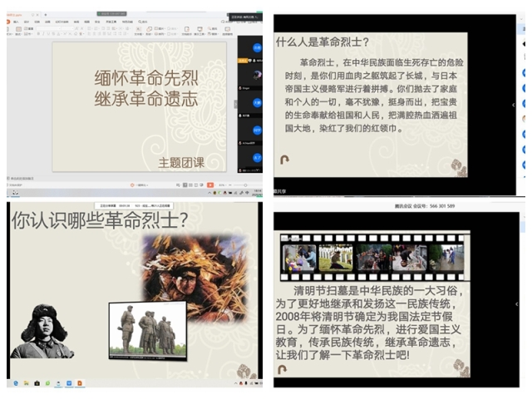Switch to the 切换 ribbon tab
The image size is (532, 399).
(x=37, y=22)
